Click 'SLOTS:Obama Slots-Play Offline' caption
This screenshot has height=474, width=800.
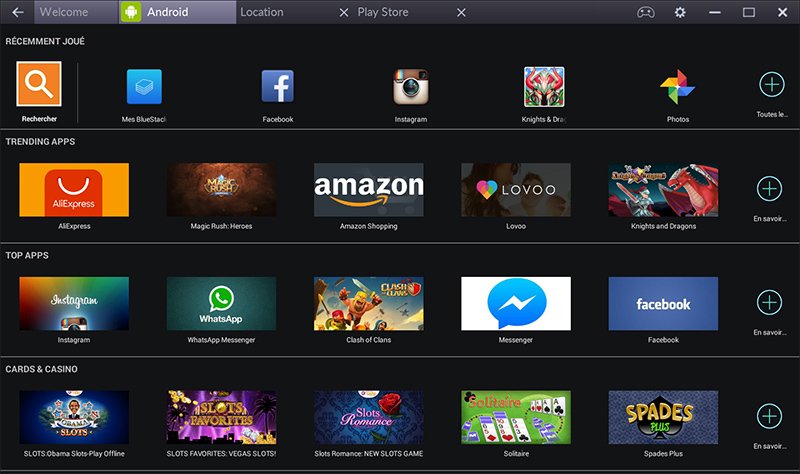[x=74, y=454]
